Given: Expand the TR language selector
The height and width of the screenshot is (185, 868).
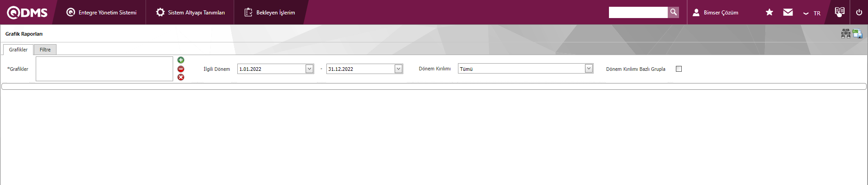Looking at the screenshot, I should (811, 13).
